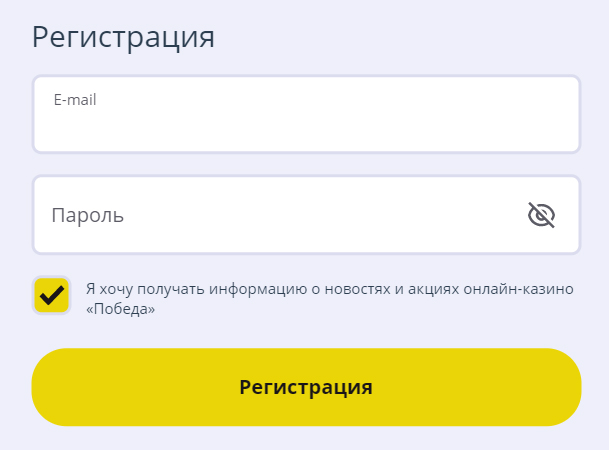Uncheck the casino news subscription checkbox
Screen dimensions: 609x450
point(52,295)
